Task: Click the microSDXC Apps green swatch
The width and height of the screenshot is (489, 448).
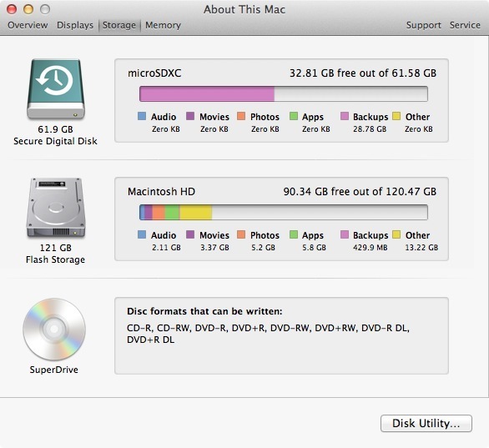Action: [x=294, y=116]
